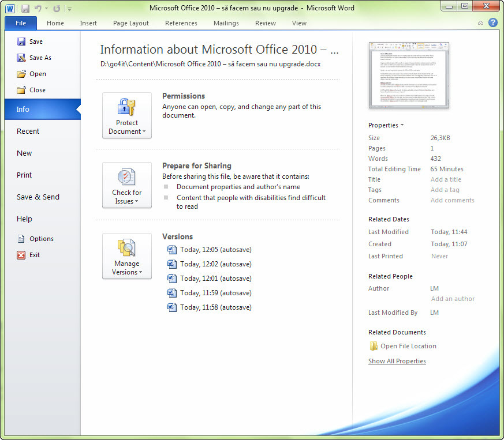Click Show All Properties link
The image size is (504, 440).
pyautogui.click(x=397, y=361)
